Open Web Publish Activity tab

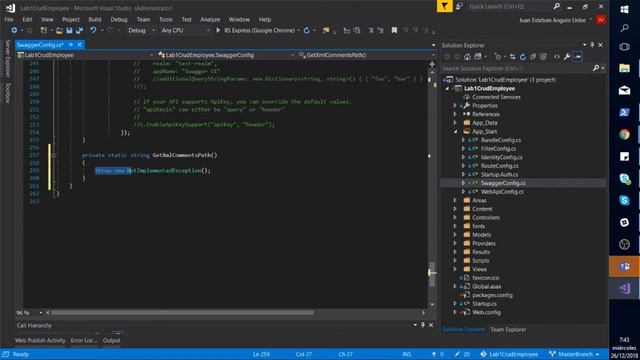point(40,340)
